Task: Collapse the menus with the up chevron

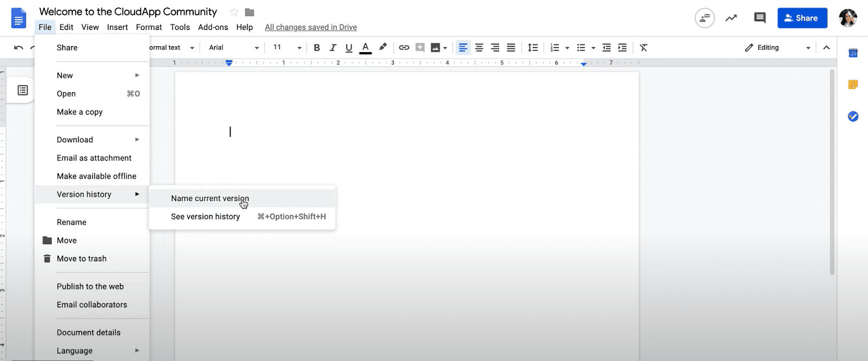Action: pos(826,48)
